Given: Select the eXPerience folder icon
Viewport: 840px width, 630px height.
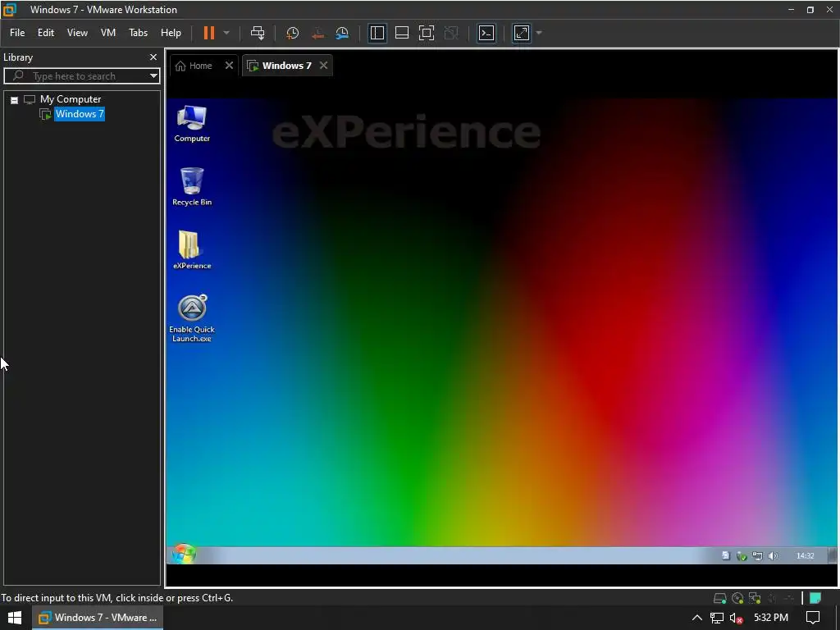Looking at the screenshot, I should (192, 250).
